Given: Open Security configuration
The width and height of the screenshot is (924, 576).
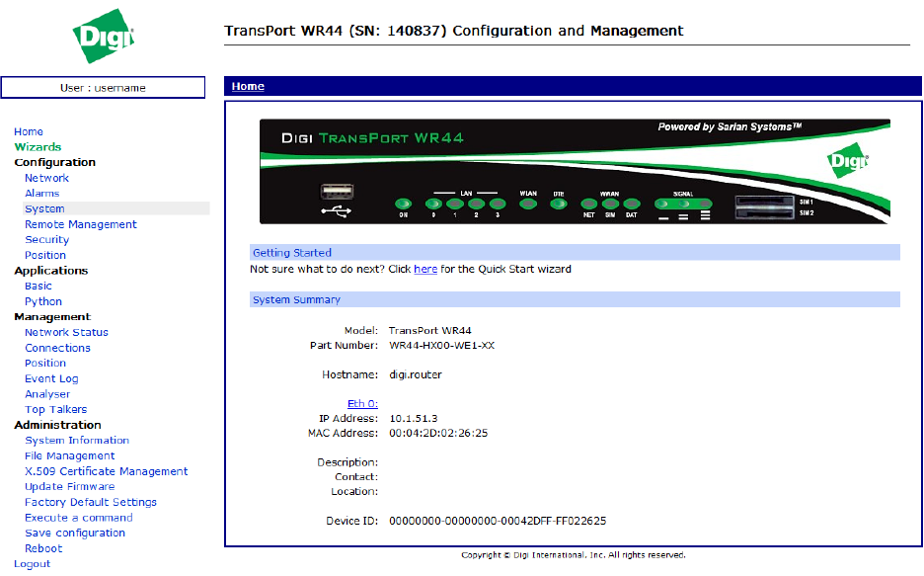Looking at the screenshot, I should (46, 239).
